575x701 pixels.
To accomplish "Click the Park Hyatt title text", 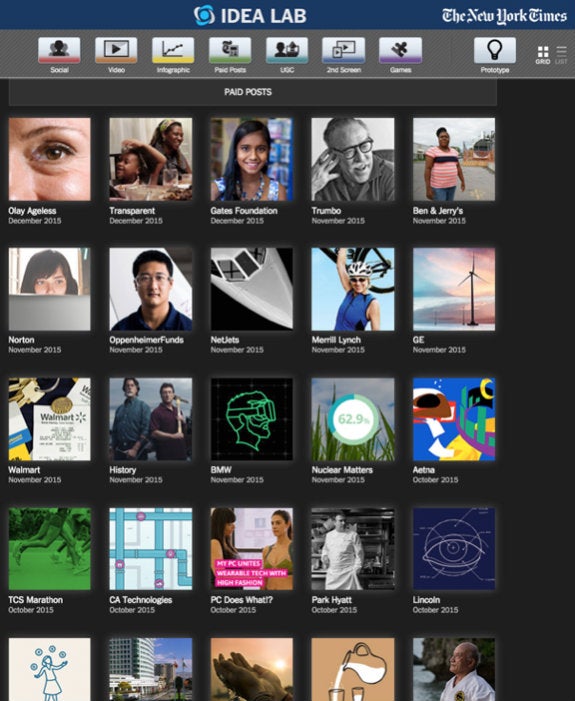I will coord(332,600).
